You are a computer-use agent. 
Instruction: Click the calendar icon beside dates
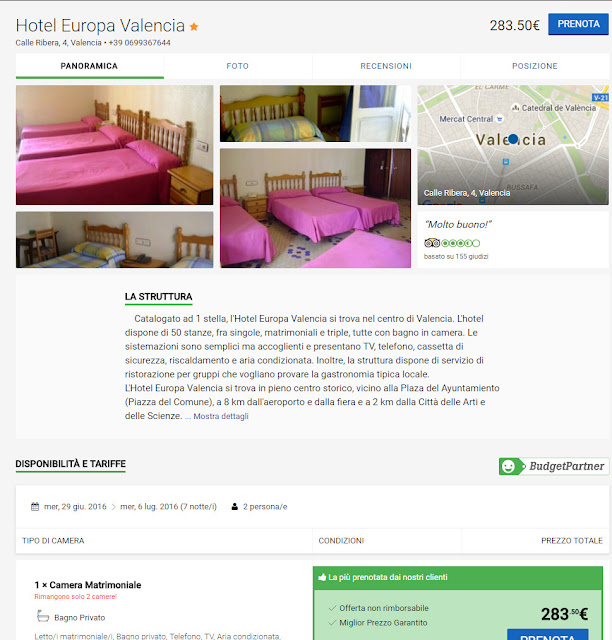[x=35, y=507]
